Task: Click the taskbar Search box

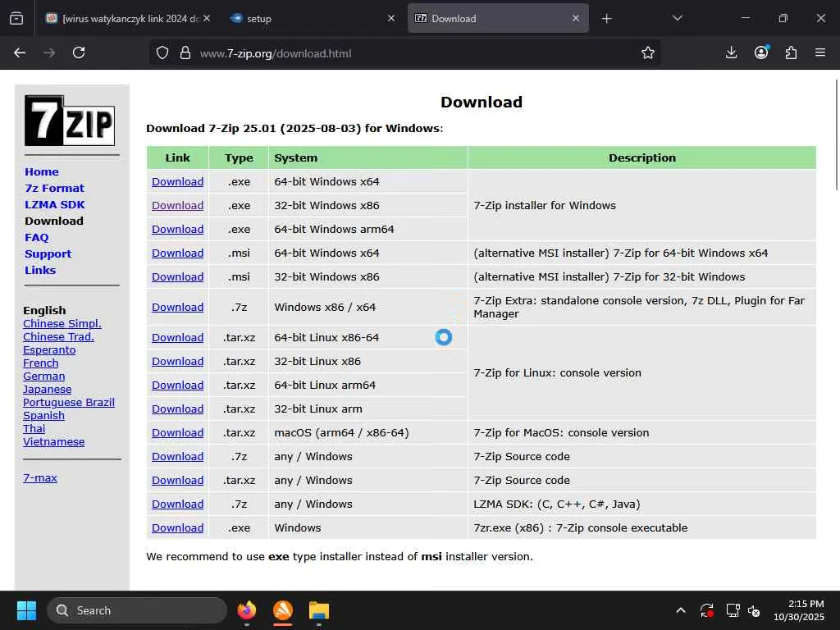Action: click(x=137, y=610)
